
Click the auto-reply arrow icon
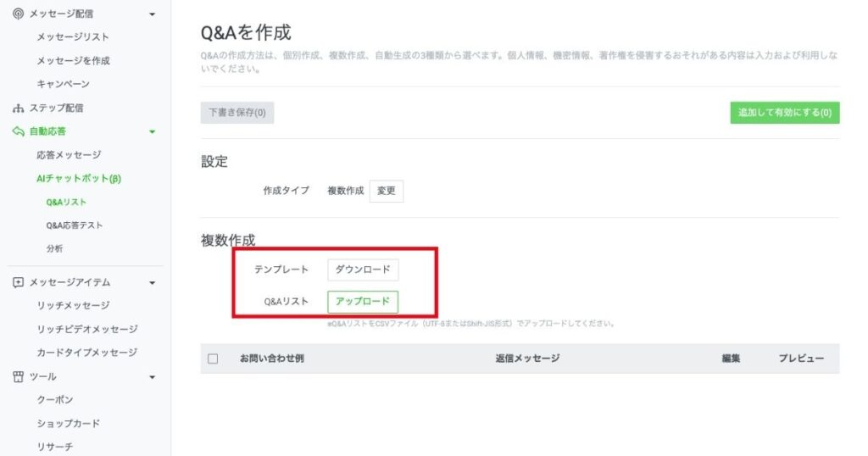(18, 131)
